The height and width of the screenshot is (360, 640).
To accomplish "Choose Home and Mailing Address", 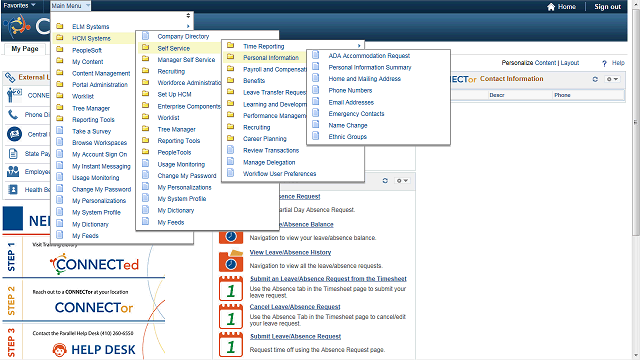I will pyautogui.click(x=364, y=79).
